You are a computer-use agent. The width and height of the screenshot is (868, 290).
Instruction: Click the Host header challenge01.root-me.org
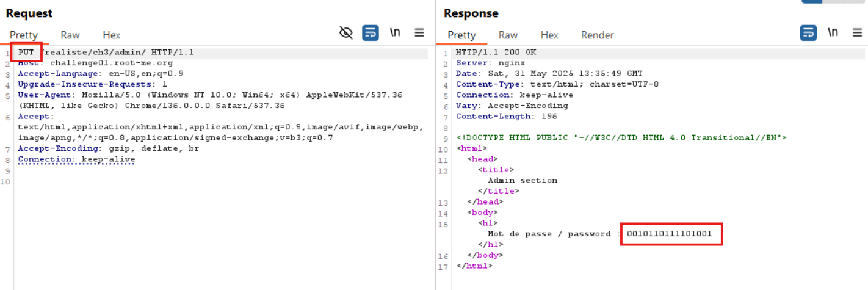coord(111,63)
